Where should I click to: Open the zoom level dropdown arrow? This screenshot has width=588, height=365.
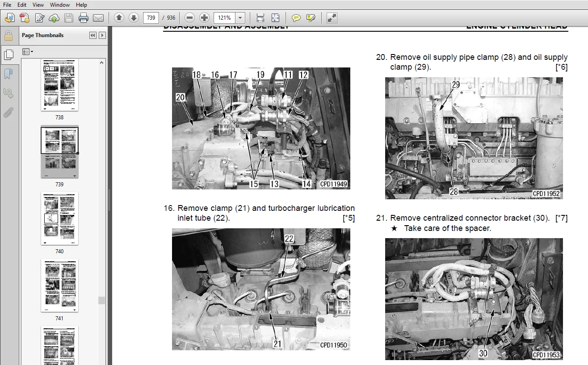pyautogui.click(x=240, y=18)
